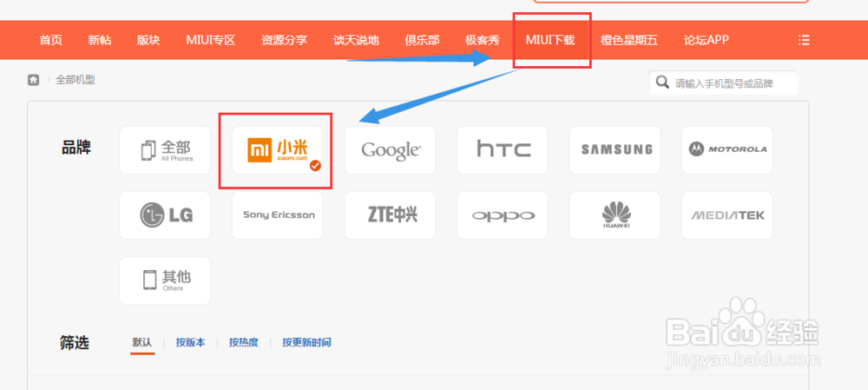The image size is (868, 390).
Task: Open 资源分享 in the nav bar
Action: [x=284, y=40]
